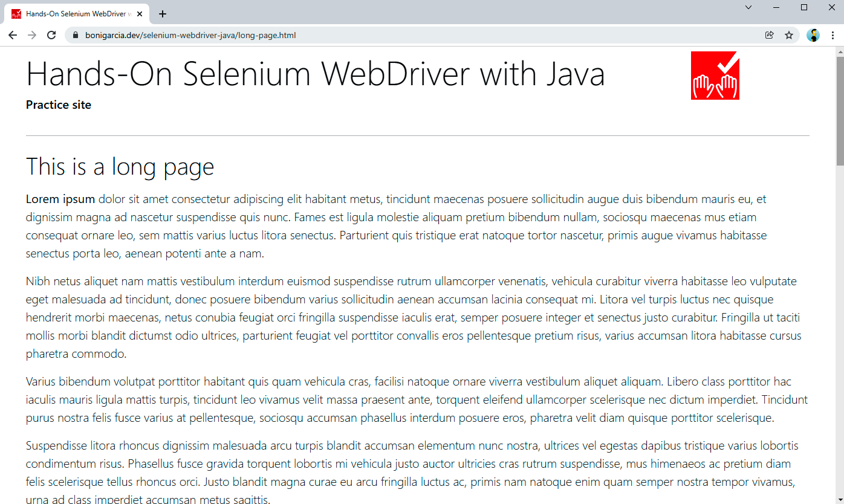Reload the long-page.html page
This screenshot has height=504, width=844.
51,35
